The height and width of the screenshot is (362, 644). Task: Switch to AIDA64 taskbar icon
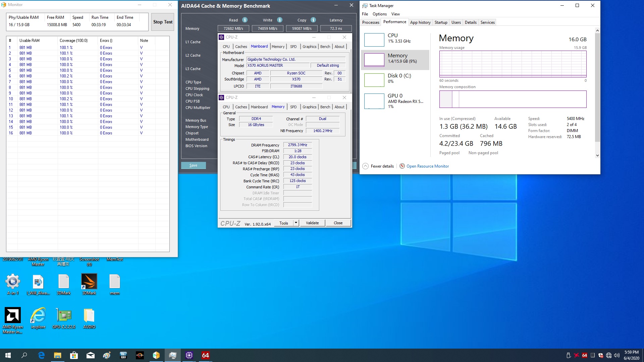point(206,355)
